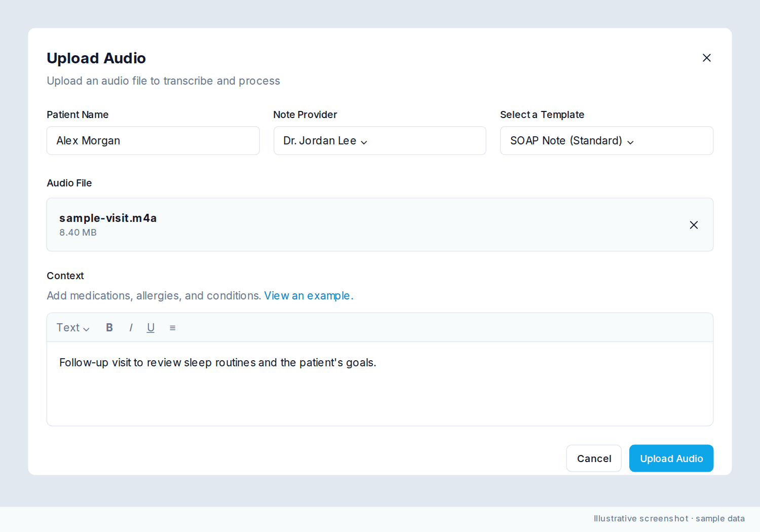Open the Text style dropdown
Screen dimensions: 760x532
[73, 328]
